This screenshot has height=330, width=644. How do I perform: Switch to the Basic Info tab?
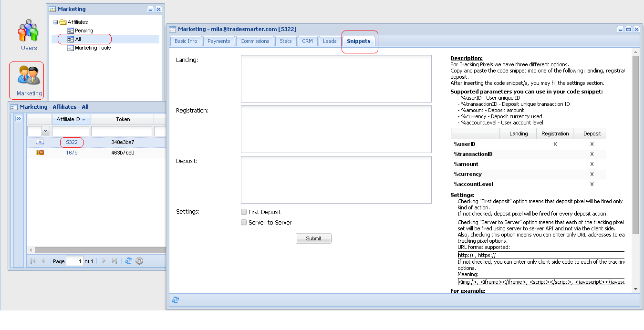click(x=186, y=41)
